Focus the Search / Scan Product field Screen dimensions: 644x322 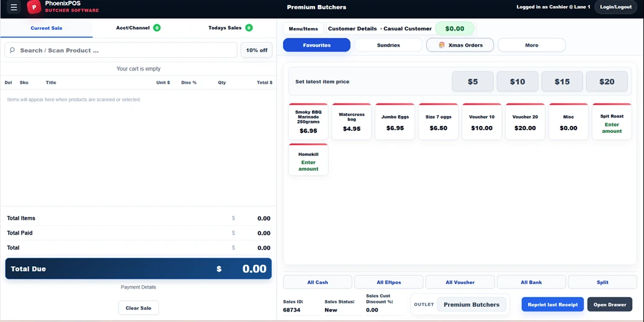tap(121, 50)
